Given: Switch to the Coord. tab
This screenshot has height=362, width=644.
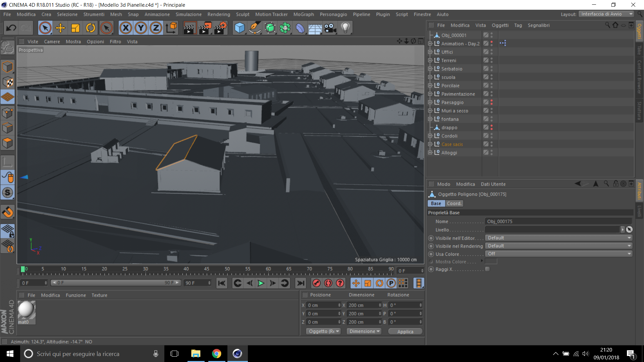Looking at the screenshot, I should pyautogui.click(x=454, y=203).
